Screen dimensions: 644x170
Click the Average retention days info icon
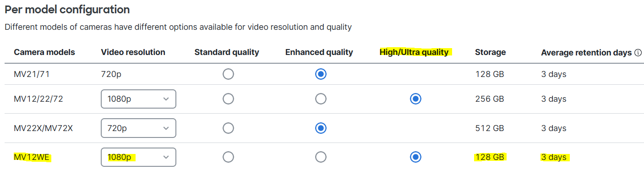[x=638, y=53]
